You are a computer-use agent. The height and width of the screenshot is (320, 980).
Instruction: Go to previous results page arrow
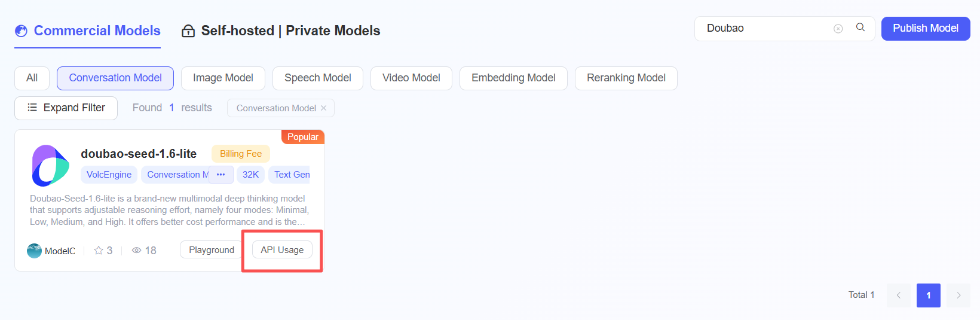tap(899, 295)
